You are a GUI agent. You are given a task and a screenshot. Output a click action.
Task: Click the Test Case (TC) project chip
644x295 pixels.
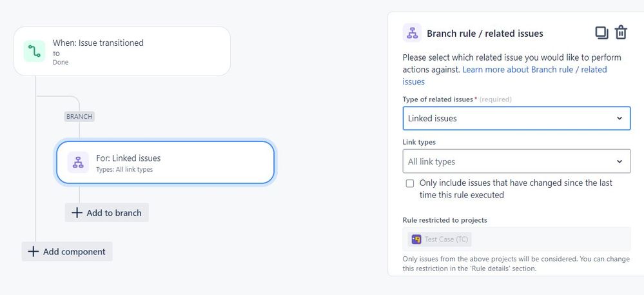point(440,239)
